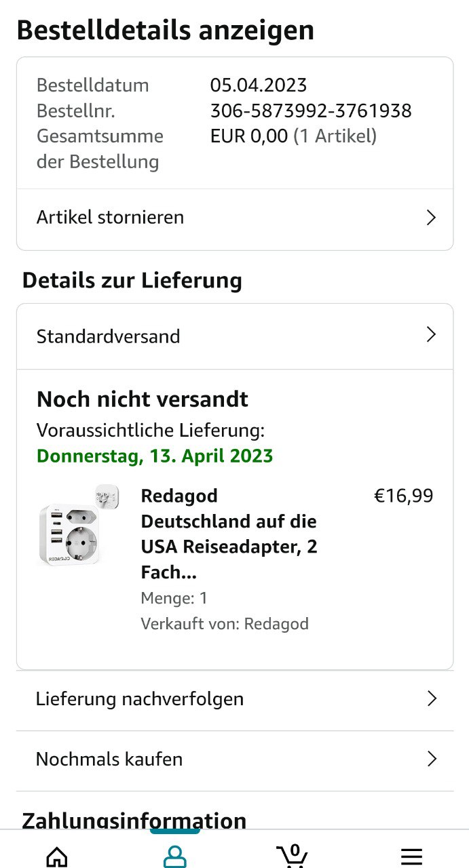The width and height of the screenshot is (469, 868).
Task: Click the Verkauft von Redagod seller text
Action: point(225,624)
